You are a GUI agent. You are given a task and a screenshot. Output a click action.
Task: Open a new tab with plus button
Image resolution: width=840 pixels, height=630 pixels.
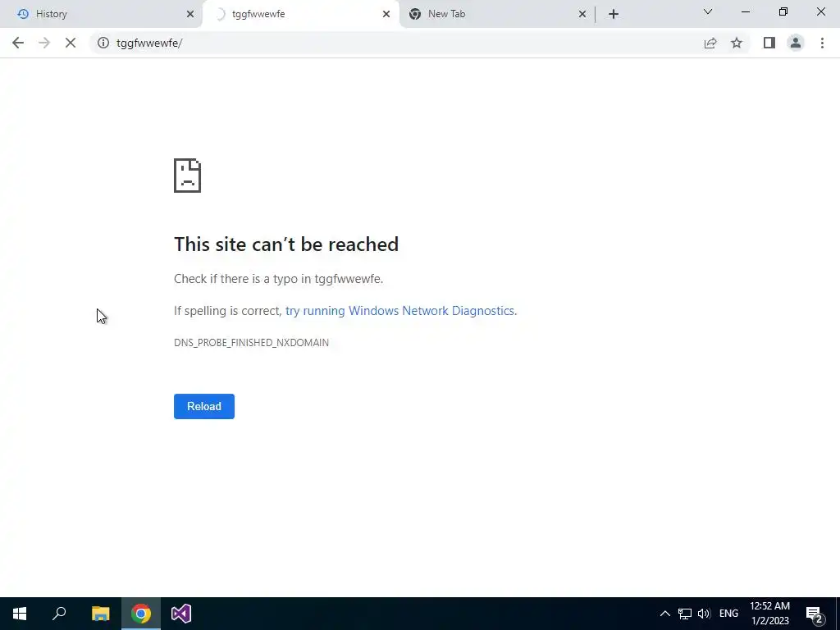pyautogui.click(x=614, y=14)
